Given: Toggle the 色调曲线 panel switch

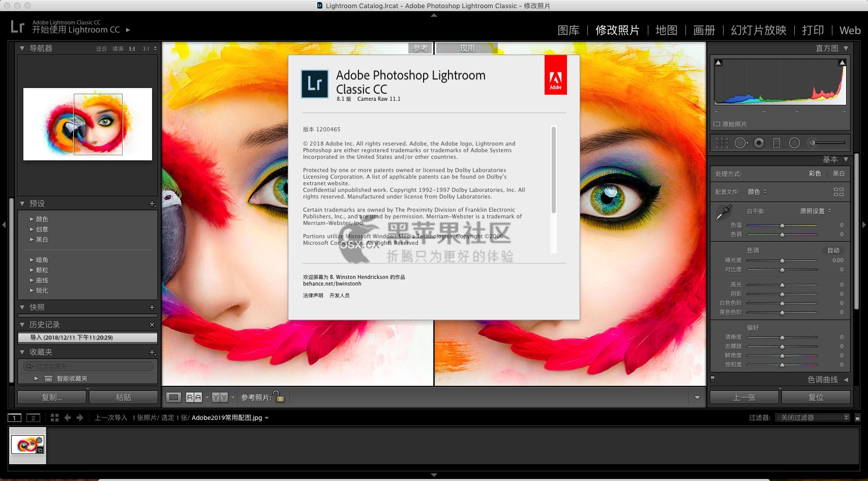Looking at the screenshot, I should pyautogui.click(x=712, y=379).
